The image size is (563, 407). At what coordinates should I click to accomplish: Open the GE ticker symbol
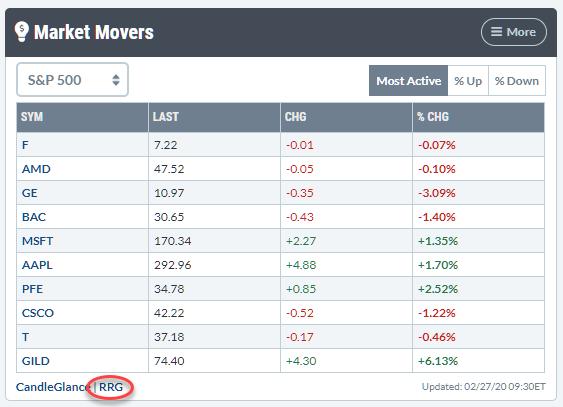(29, 193)
